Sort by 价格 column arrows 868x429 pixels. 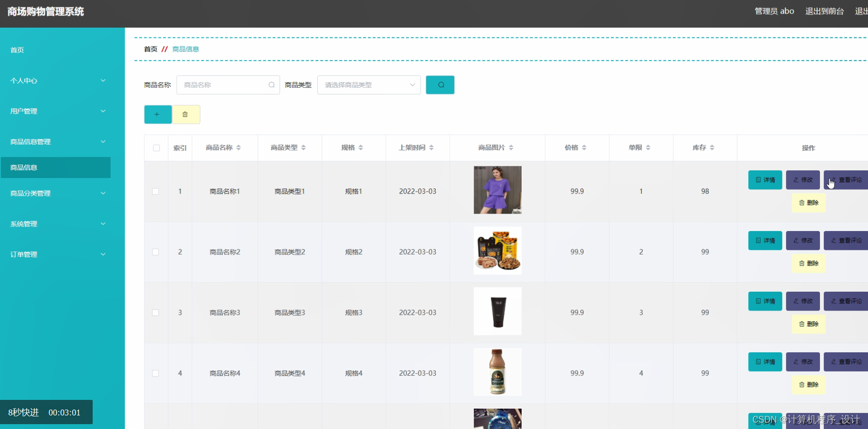[584, 148]
